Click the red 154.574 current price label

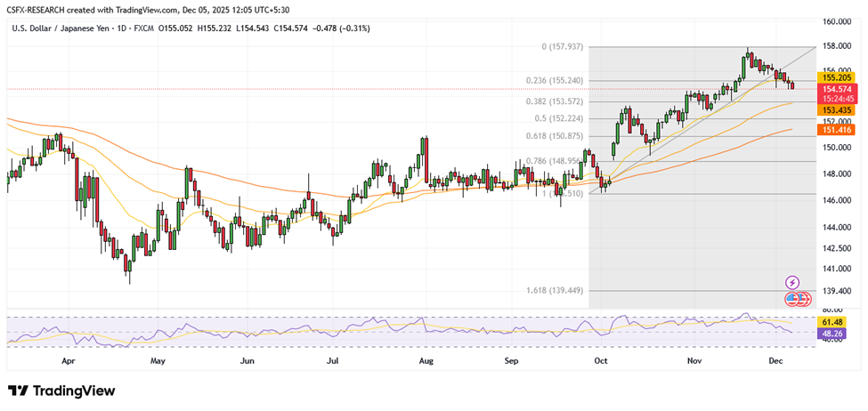pos(835,89)
